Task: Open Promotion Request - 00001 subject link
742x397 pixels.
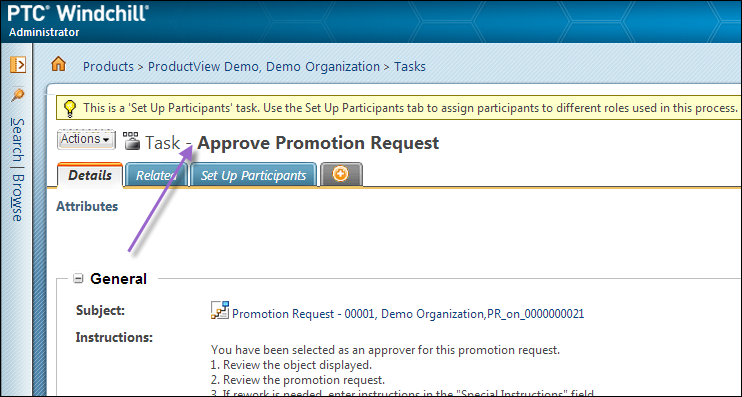Action: [x=408, y=314]
